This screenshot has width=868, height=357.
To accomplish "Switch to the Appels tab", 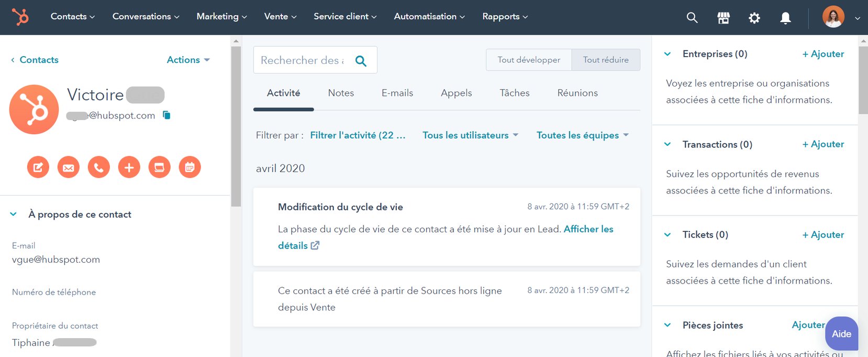I will click(x=457, y=93).
